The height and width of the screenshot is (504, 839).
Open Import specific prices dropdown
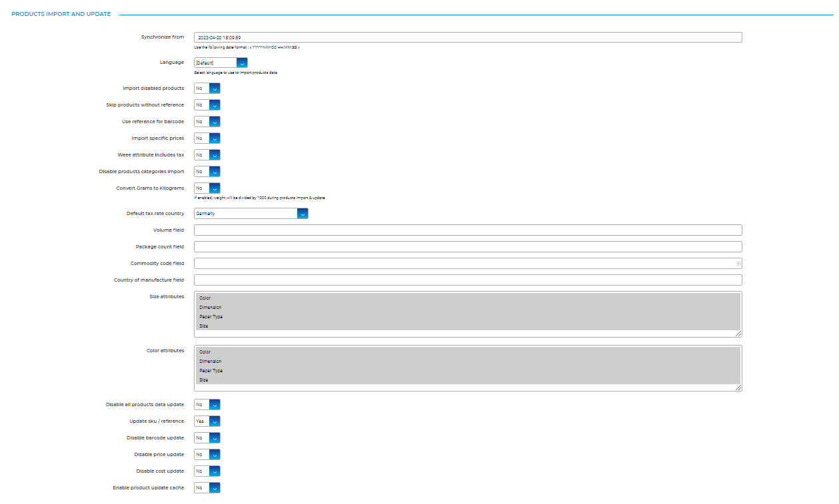click(x=207, y=138)
